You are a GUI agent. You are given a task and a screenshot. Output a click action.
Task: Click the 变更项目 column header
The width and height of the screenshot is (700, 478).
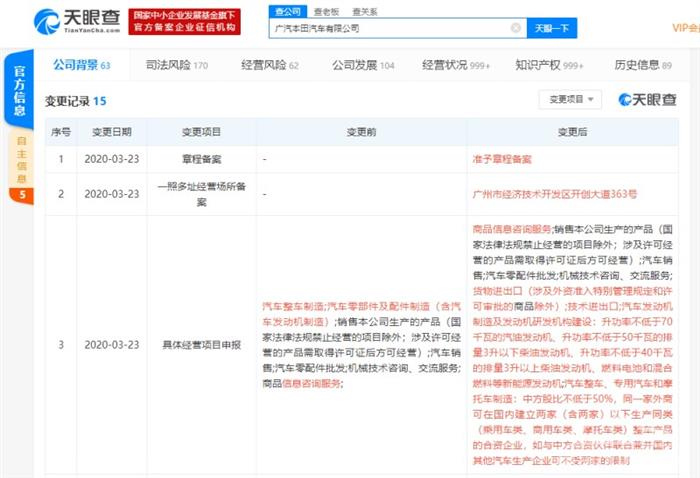point(201,132)
